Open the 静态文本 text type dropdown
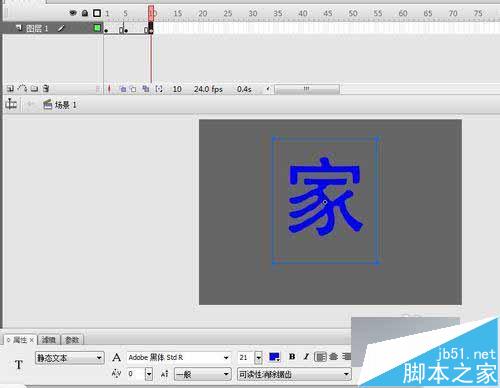 point(70,358)
